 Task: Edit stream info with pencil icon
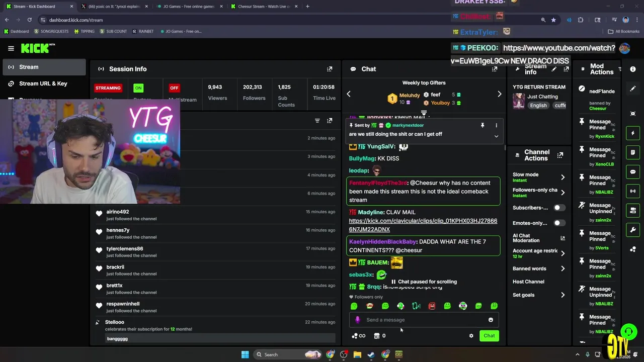(x=554, y=69)
